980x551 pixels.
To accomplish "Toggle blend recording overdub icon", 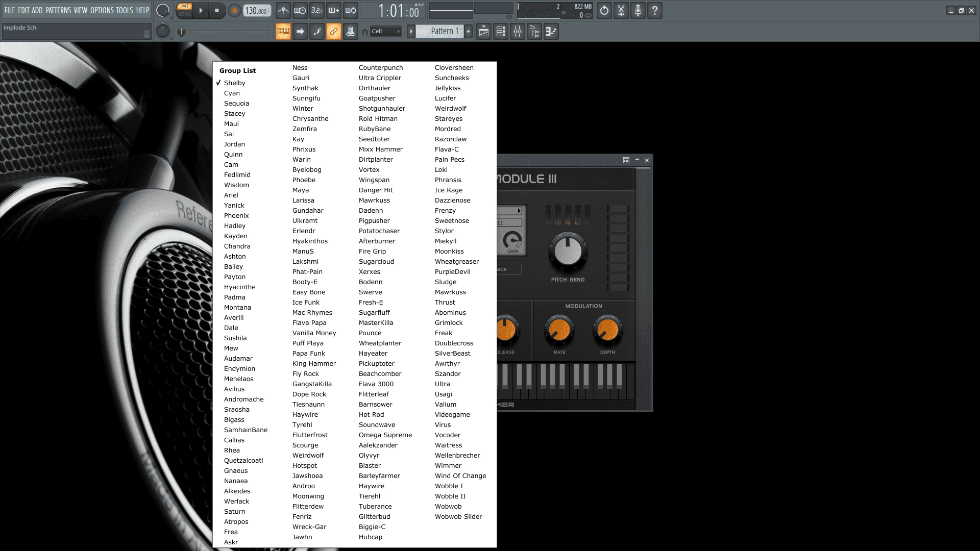I will coord(334,10).
